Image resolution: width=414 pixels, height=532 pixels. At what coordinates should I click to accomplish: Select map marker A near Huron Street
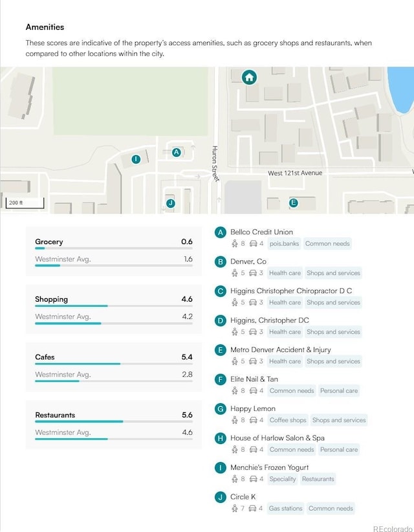coord(176,152)
